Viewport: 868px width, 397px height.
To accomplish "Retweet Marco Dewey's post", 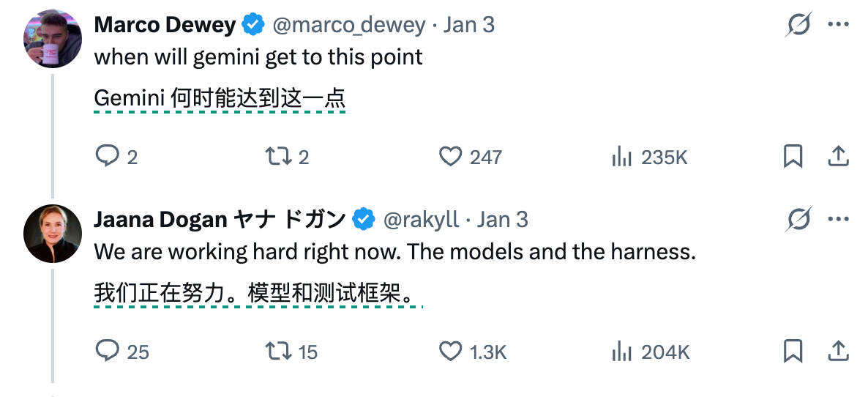I will (x=278, y=156).
